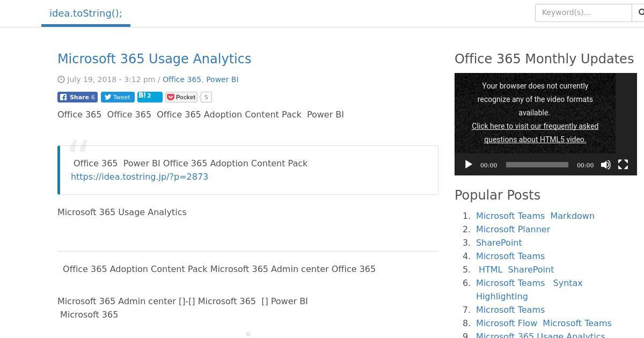The width and height of the screenshot is (644, 338).
Task: Click the Pocket count bubble showing 5
Action: (x=206, y=97)
